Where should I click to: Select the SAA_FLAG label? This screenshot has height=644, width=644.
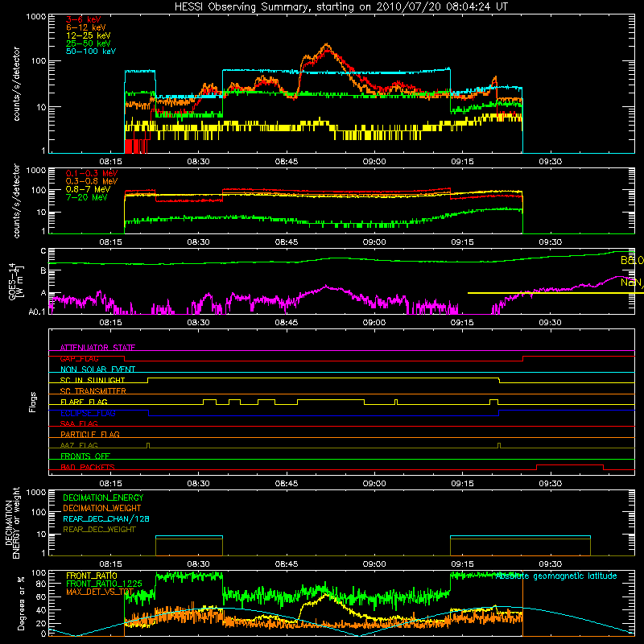click(79, 423)
